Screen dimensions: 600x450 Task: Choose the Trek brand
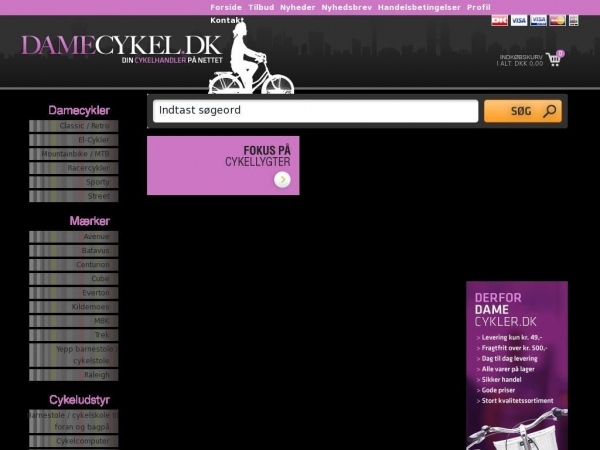tap(73, 335)
